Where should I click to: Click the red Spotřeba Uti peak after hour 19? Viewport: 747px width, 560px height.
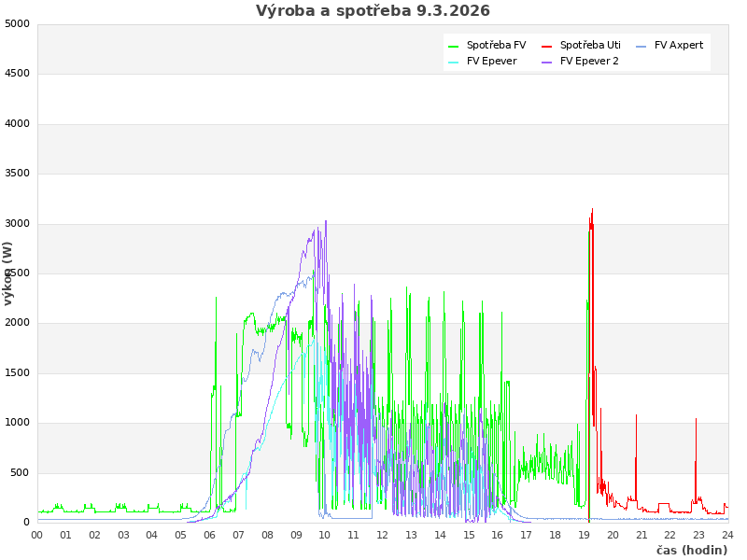(592, 213)
